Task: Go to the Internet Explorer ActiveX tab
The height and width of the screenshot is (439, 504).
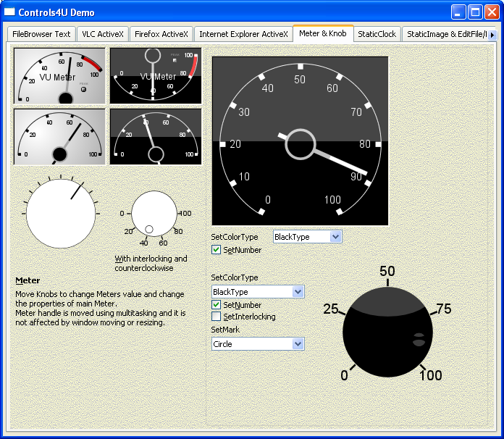Action: tap(243, 34)
